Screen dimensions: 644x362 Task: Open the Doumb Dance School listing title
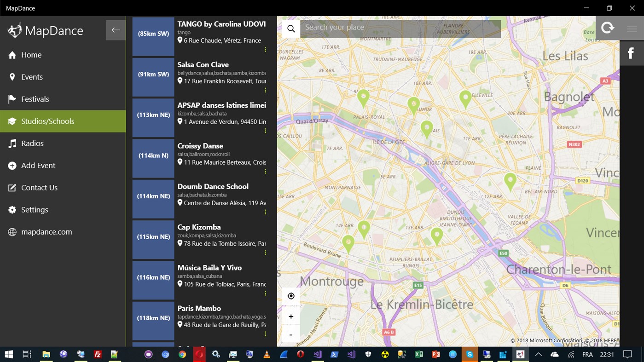click(x=213, y=186)
